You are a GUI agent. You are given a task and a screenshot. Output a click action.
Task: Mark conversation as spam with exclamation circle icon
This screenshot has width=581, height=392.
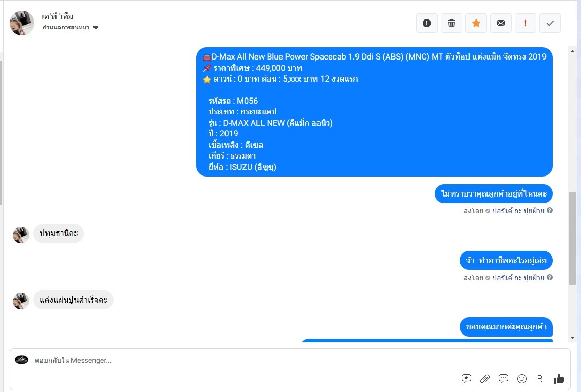click(x=427, y=23)
